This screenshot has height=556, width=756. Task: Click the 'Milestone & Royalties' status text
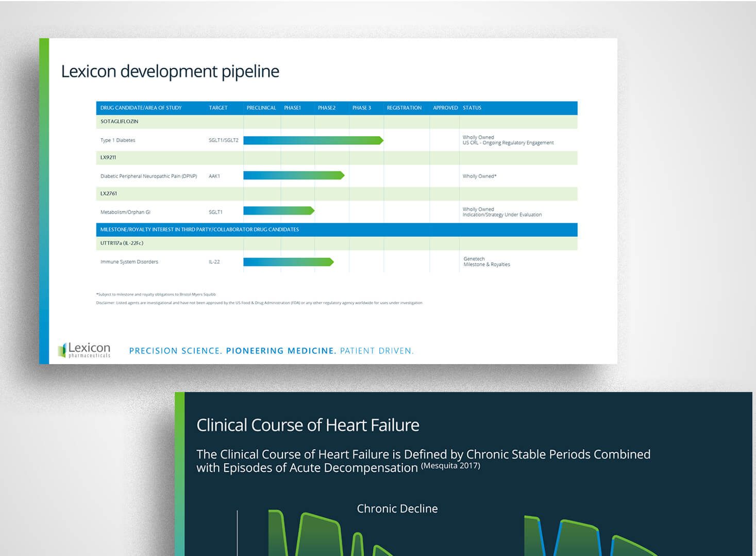click(486, 265)
